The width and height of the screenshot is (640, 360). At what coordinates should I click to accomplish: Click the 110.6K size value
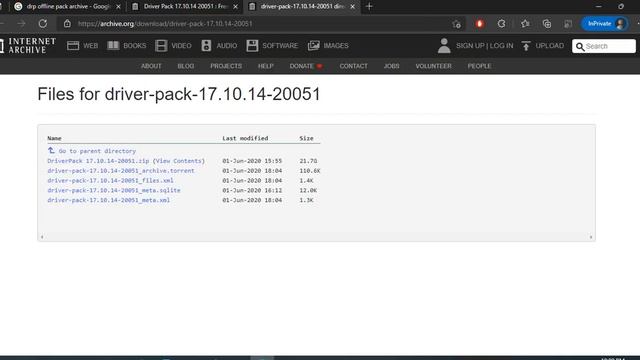click(x=310, y=171)
